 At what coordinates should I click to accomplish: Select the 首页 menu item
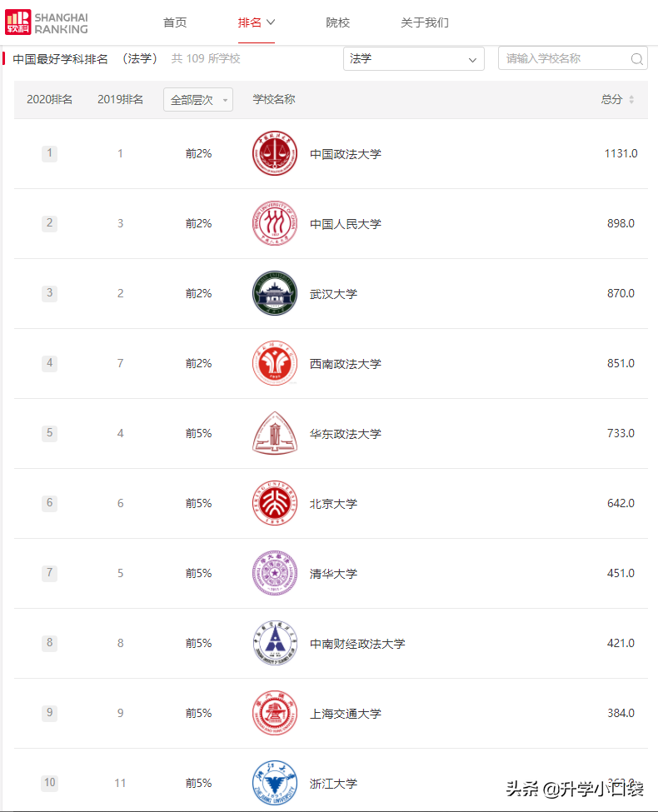pos(175,22)
